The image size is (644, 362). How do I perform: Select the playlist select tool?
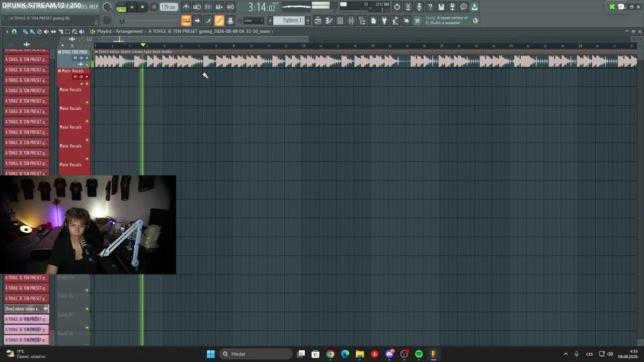67,32
